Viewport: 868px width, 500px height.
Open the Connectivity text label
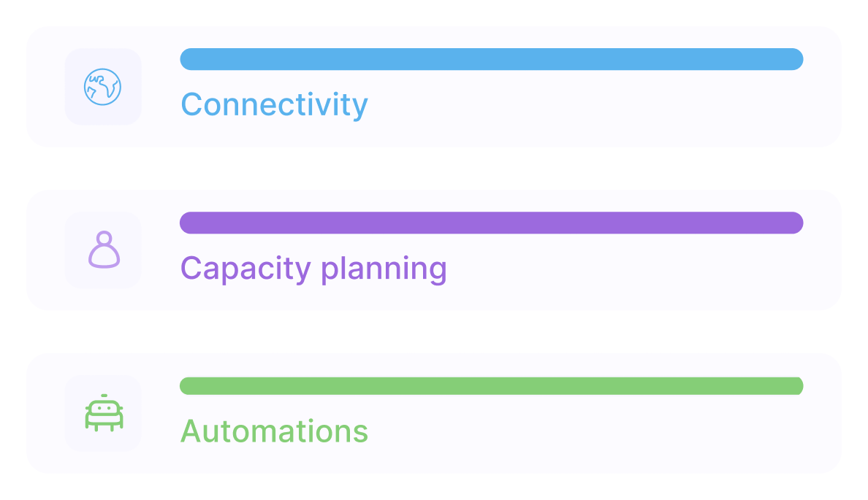(274, 104)
